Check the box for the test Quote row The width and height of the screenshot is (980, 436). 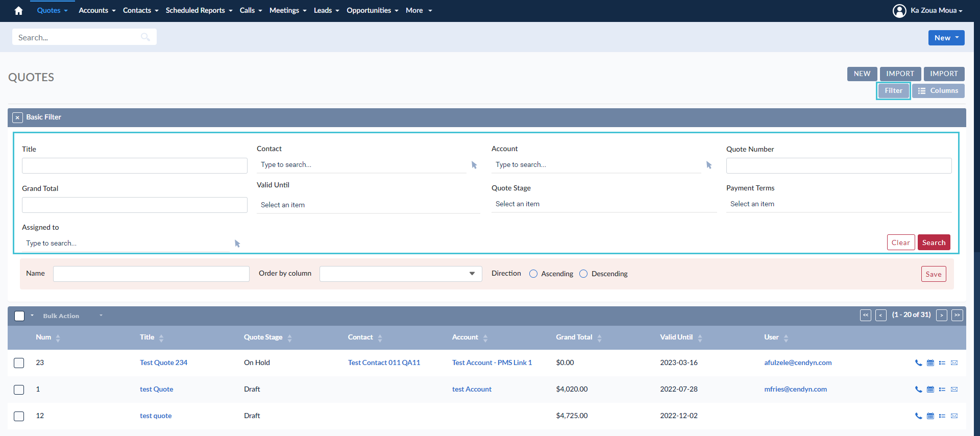click(19, 390)
